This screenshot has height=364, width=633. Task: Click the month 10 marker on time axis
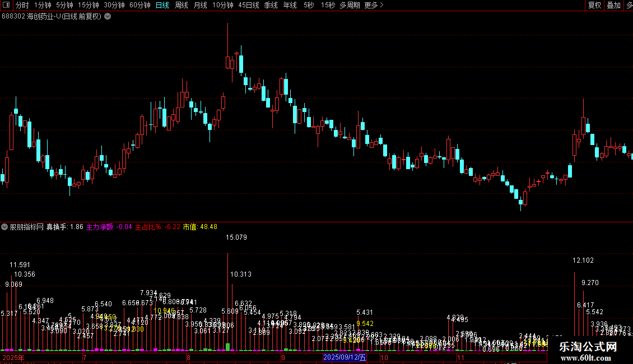coord(384,357)
